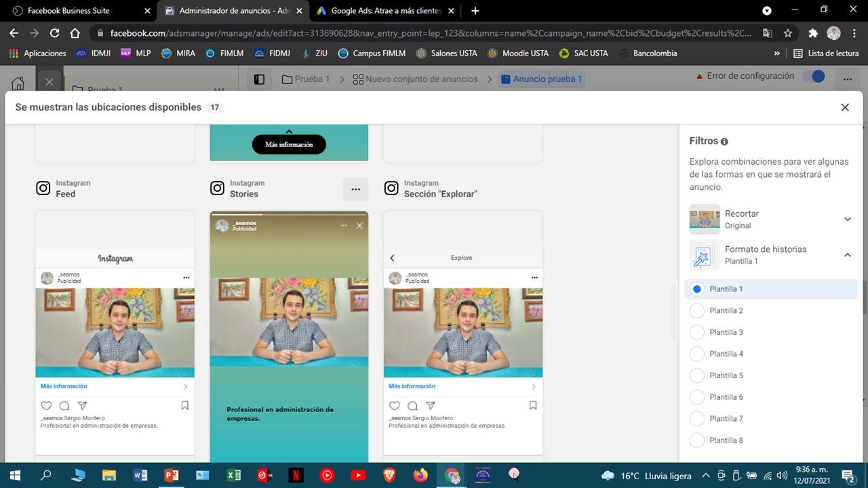Image resolution: width=868 pixels, height=488 pixels.
Task: Open Excel from the taskbar
Action: click(x=233, y=475)
